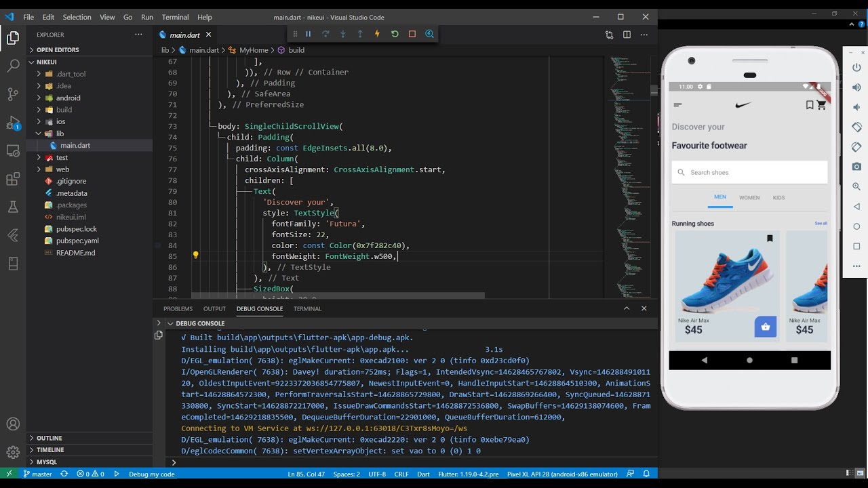Switch to the Problems panel tab

point(178,308)
